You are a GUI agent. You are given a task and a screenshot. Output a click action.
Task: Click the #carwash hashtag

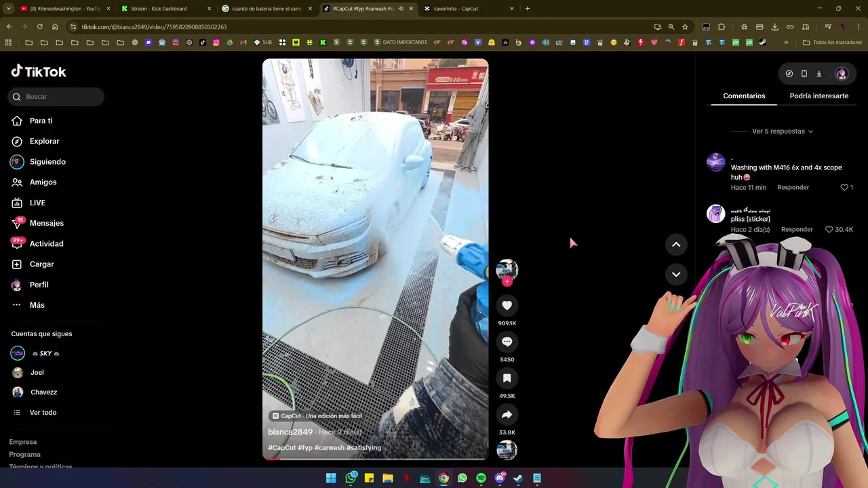pyautogui.click(x=329, y=448)
